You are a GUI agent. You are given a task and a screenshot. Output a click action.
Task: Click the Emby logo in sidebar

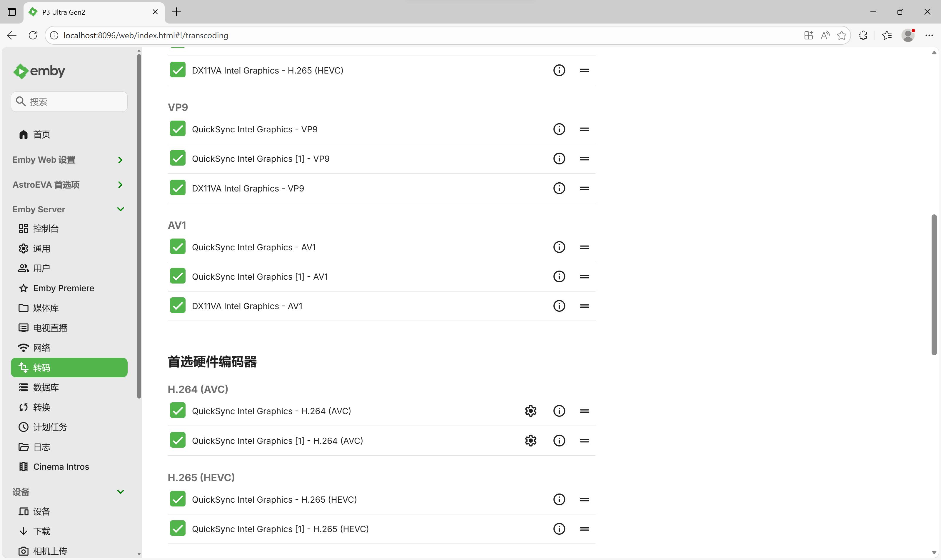(39, 71)
